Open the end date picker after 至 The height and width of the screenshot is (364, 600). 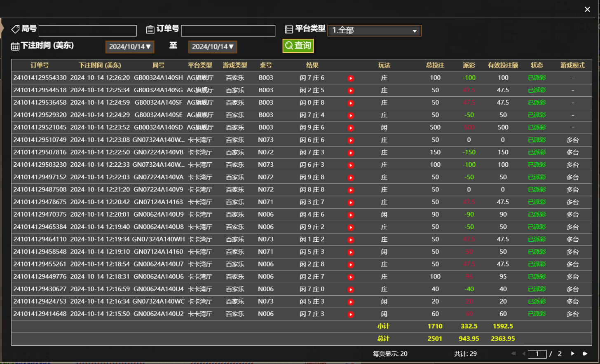[213, 47]
